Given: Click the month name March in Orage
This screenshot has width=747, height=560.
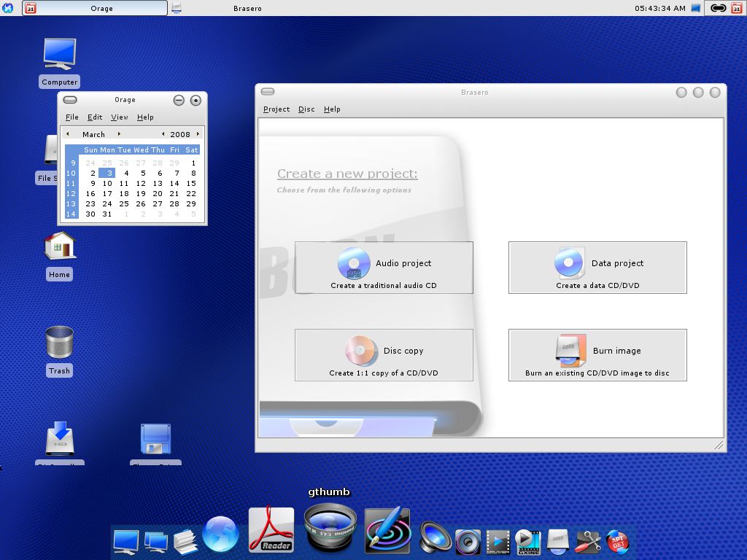Looking at the screenshot, I should (93, 134).
